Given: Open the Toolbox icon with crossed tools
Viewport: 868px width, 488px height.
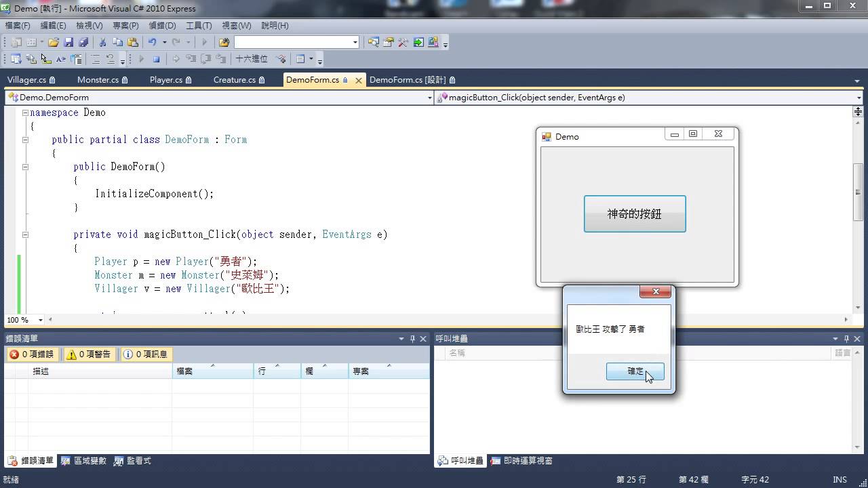Looking at the screenshot, I should [x=403, y=42].
